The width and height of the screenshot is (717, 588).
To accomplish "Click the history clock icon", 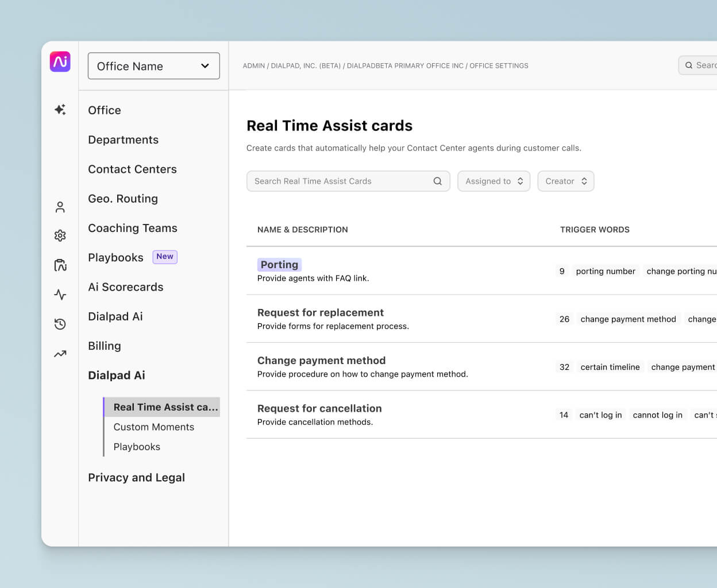I will (x=60, y=324).
